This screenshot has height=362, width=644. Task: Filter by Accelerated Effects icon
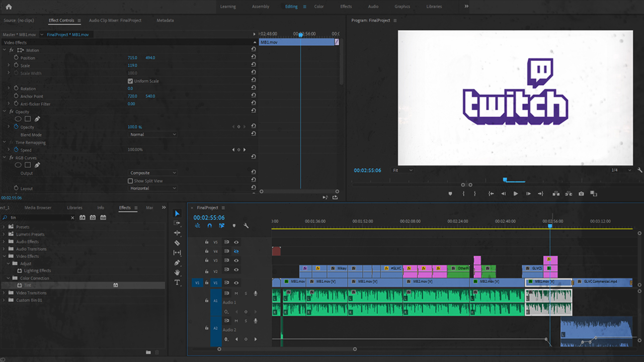click(x=83, y=218)
